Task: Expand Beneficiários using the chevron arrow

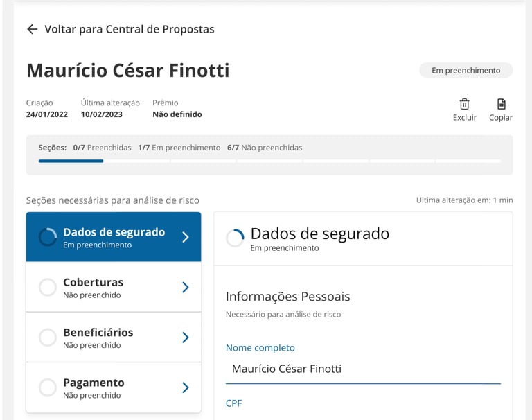Action: tap(185, 338)
